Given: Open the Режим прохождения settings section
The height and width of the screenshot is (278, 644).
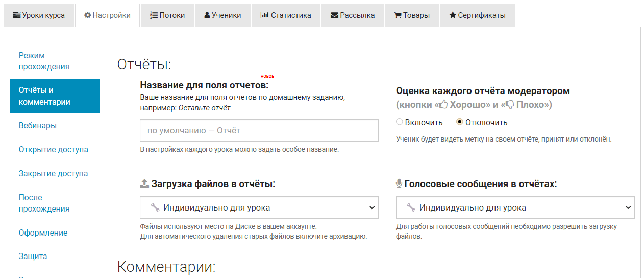Looking at the screenshot, I should pyautogui.click(x=44, y=61).
